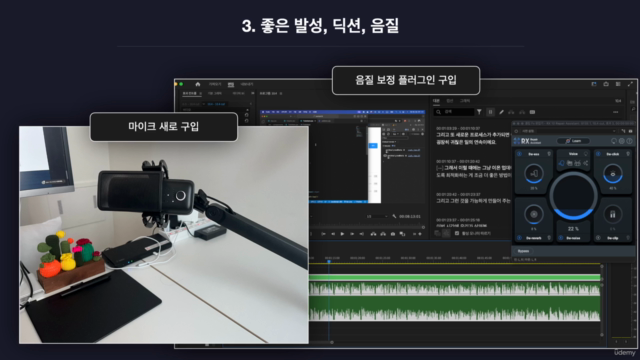Viewport: 640px width, 360px height.
Task: Click the quick export share icon top-right
Action: click(x=606, y=84)
